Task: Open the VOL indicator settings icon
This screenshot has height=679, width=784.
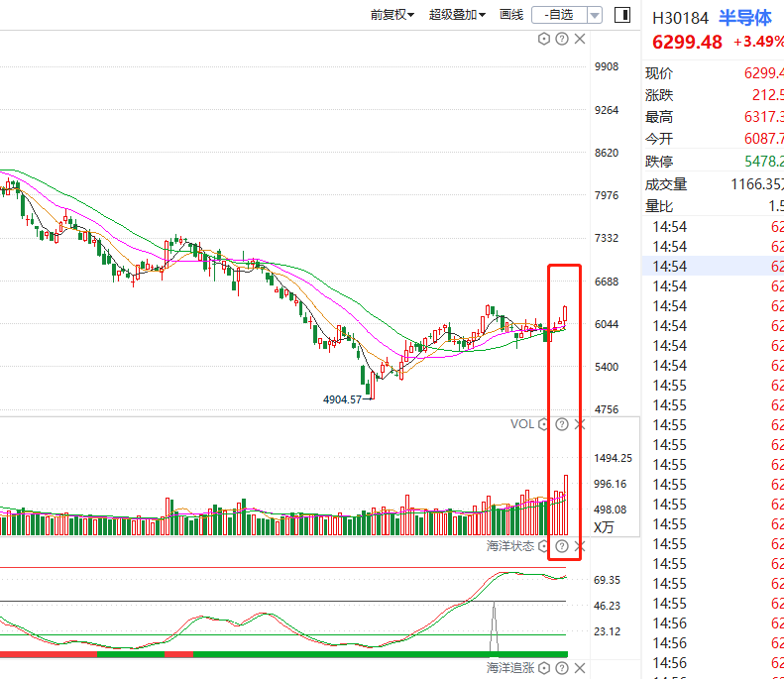Action: [x=543, y=424]
